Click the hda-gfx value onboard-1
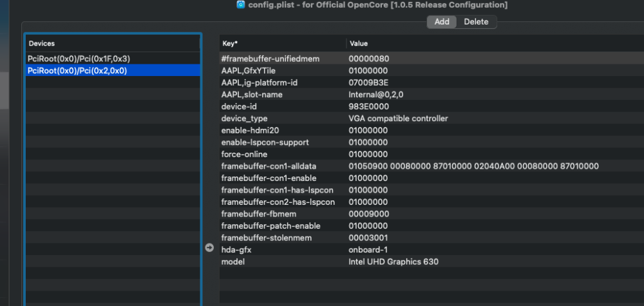644x306 pixels. coord(368,250)
